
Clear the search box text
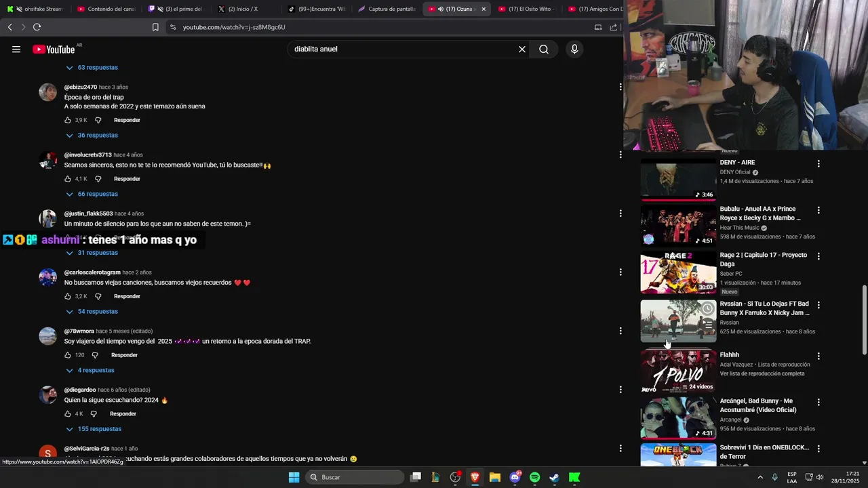click(522, 49)
